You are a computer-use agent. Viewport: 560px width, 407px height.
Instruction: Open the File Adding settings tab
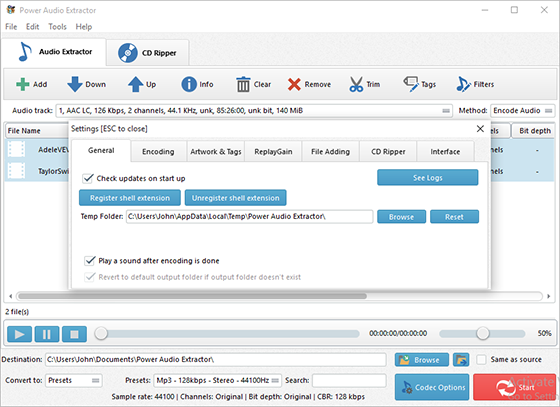pos(330,152)
